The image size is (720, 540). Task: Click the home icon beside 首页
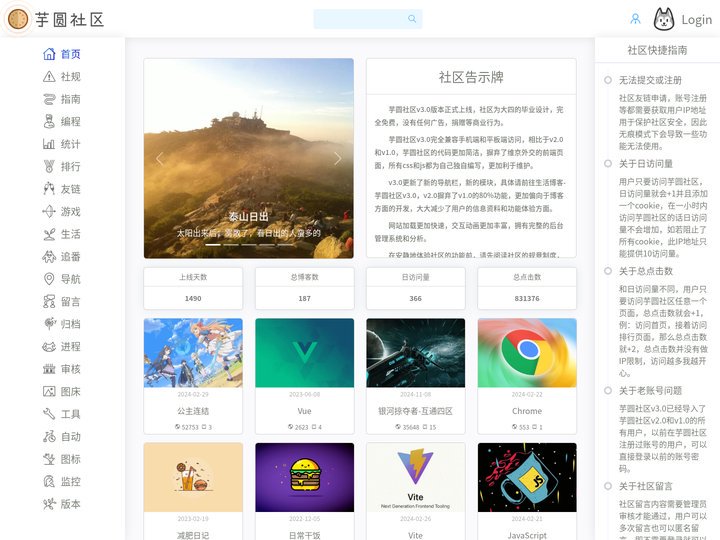[49, 54]
